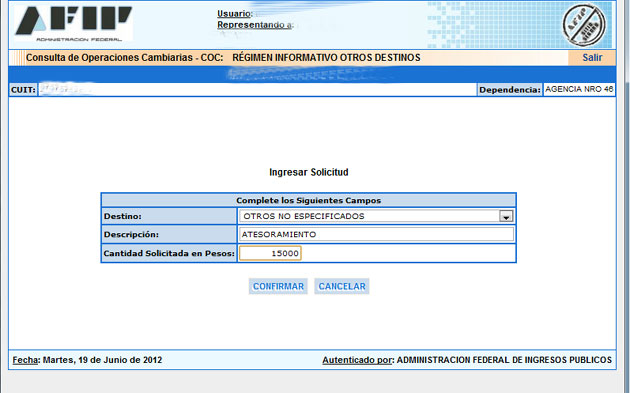Click the Dependencia label
The height and width of the screenshot is (393, 630).
[509, 90]
